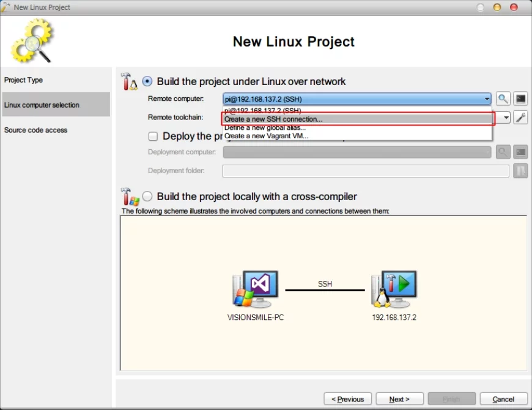Open SSH terminal icon beside Remote computer

click(x=520, y=99)
